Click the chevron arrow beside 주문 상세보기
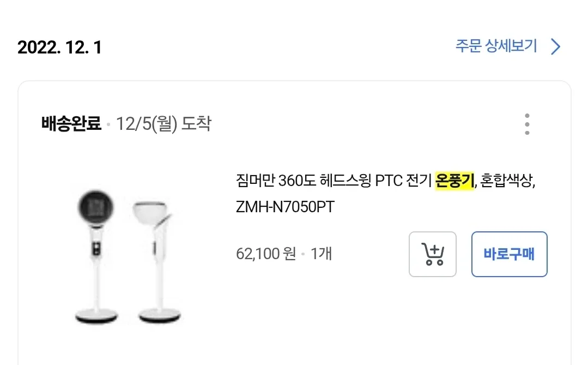The width and height of the screenshot is (588, 365). 555,47
